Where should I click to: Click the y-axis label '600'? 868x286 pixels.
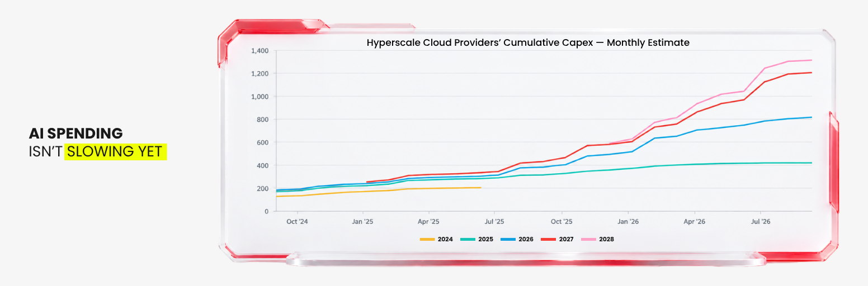pos(263,142)
